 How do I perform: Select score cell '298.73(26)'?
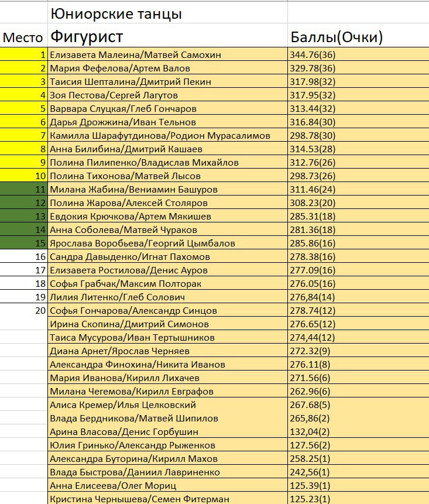(358, 176)
